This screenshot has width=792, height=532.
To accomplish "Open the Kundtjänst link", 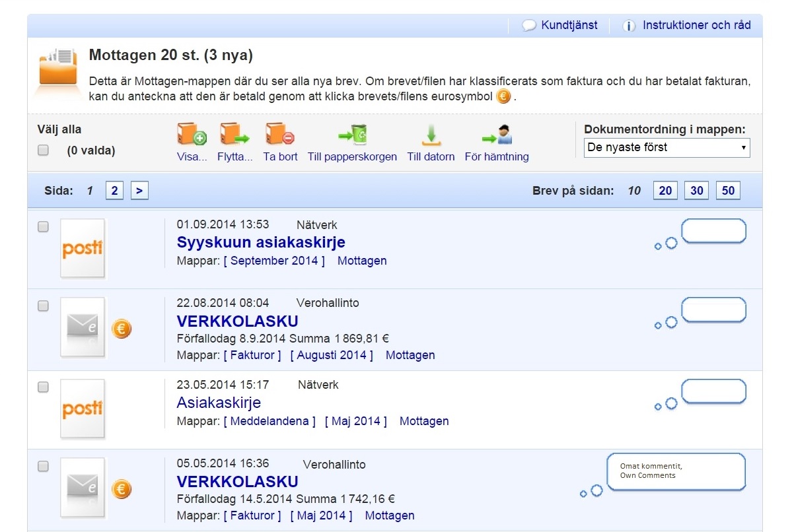I will [569, 25].
